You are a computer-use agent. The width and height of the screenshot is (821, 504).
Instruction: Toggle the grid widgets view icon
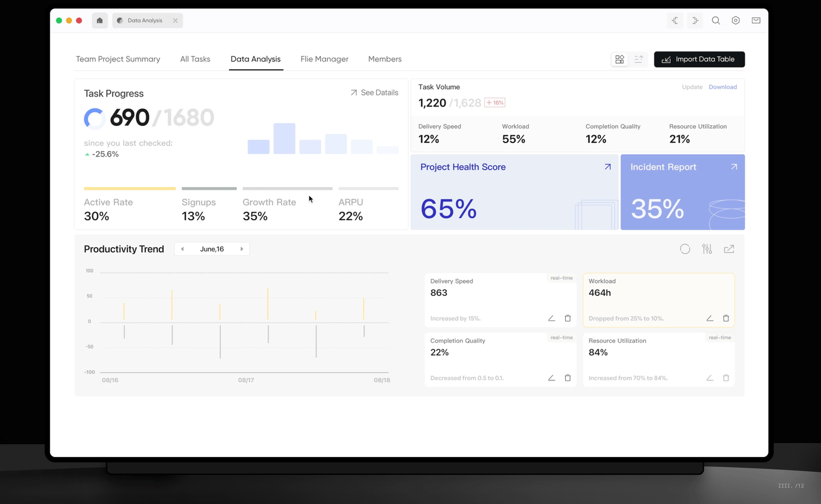tap(620, 59)
